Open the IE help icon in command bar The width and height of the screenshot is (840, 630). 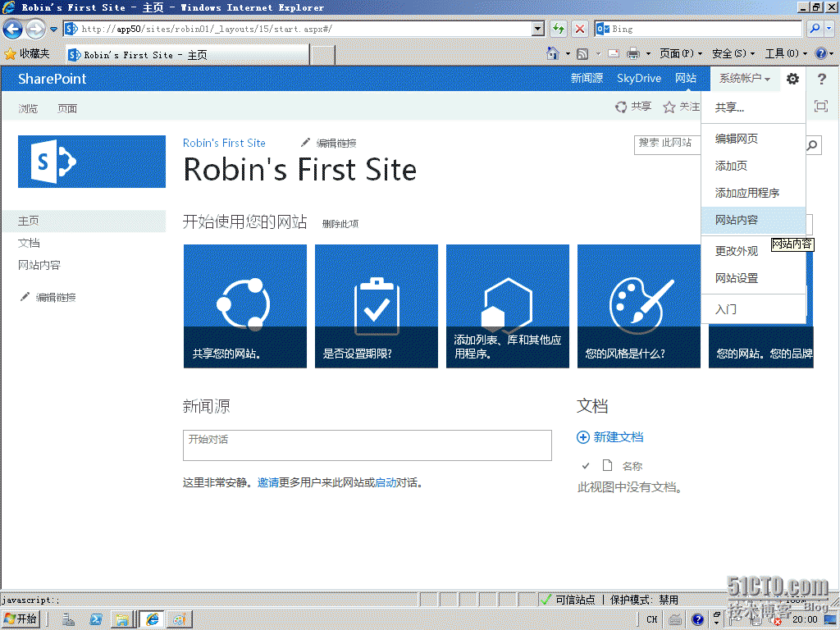tap(820, 53)
